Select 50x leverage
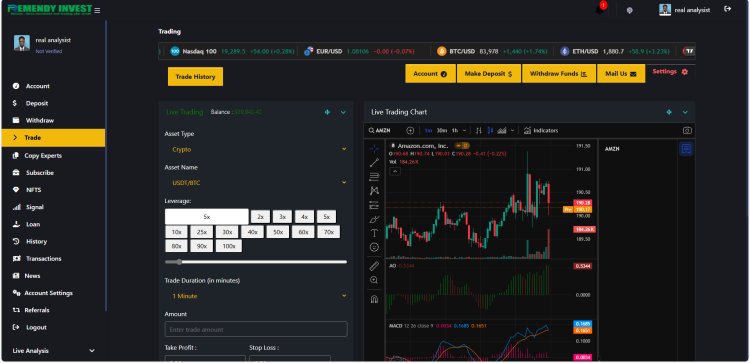This screenshot has width=750, height=363. [x=278, y=232]
